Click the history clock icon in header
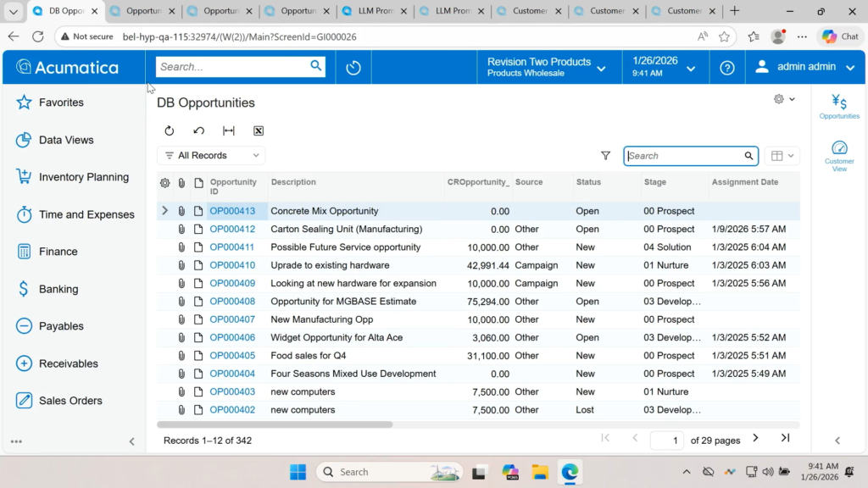 coord(353,67)
